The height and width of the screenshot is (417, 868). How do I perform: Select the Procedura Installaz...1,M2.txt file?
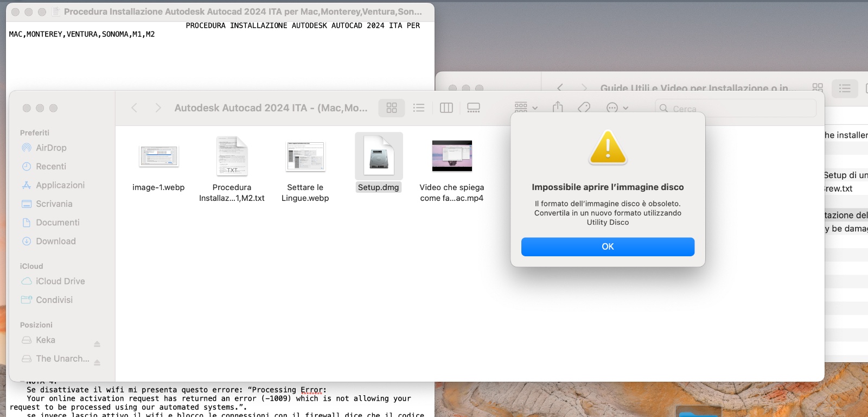232,169
